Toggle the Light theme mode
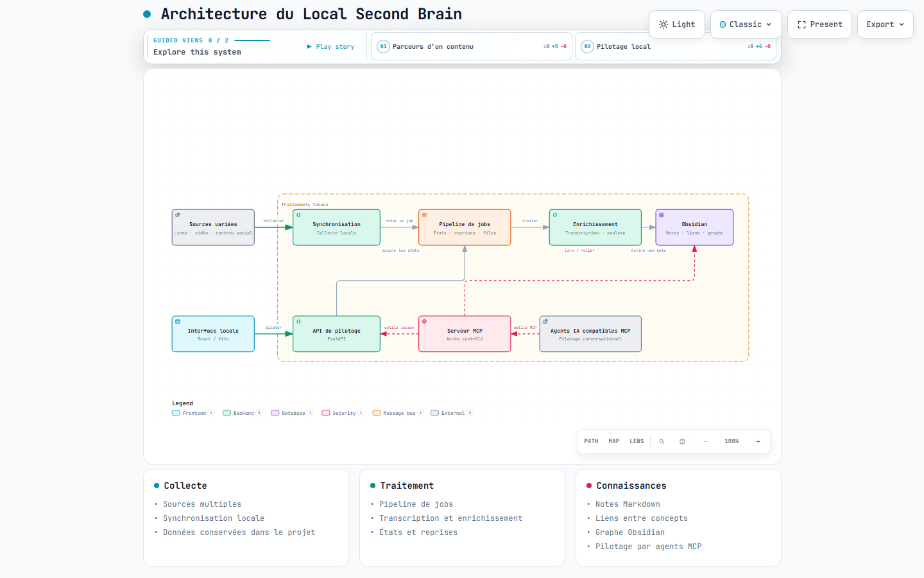Viewport: 924px width, 578px height. (x=677, y=24)
